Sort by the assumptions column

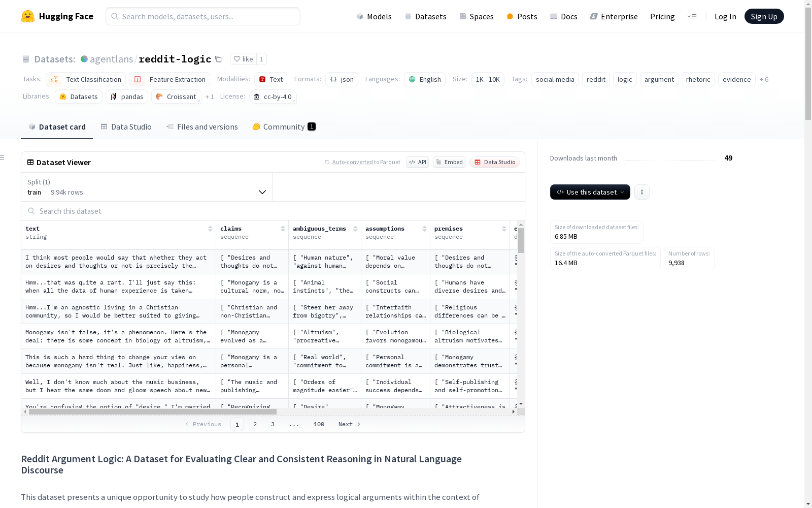(x=424, y=229)
